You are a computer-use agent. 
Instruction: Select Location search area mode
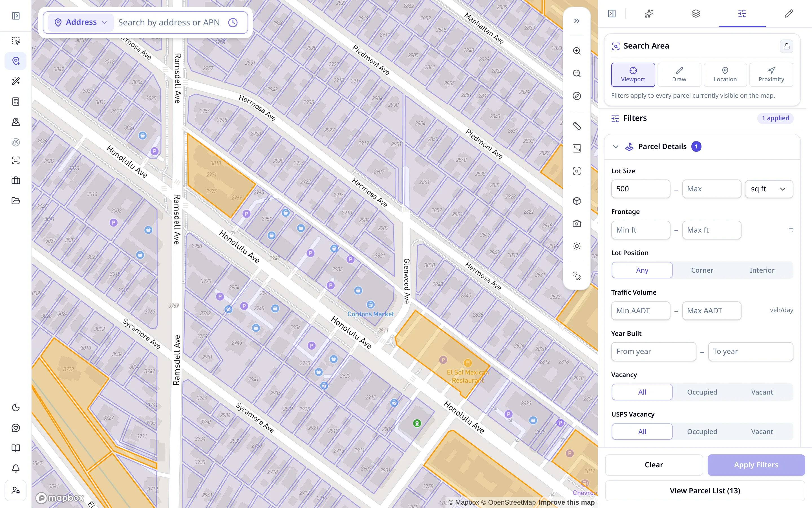[x=725, y=75]
